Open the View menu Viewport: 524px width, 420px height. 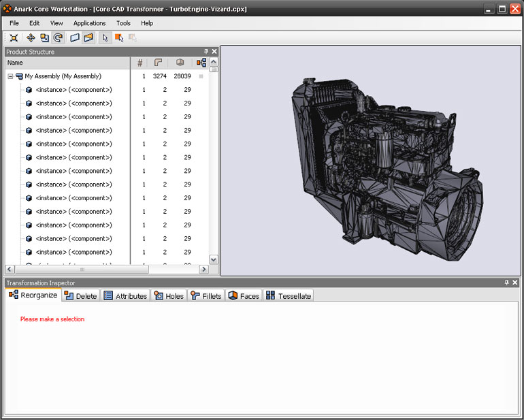(x=56, y=23)
